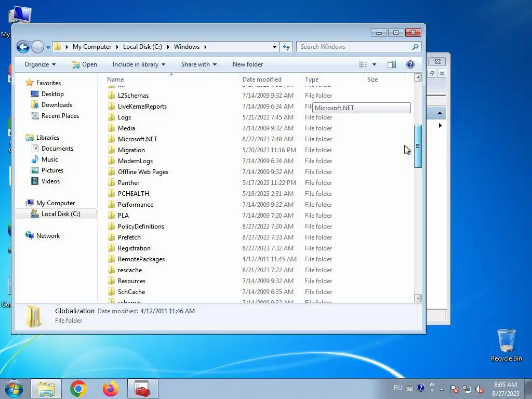The height and width of the screenshot is (399, 532).
Task: Sort by the Size column header
Action: (x=372, y=79)
